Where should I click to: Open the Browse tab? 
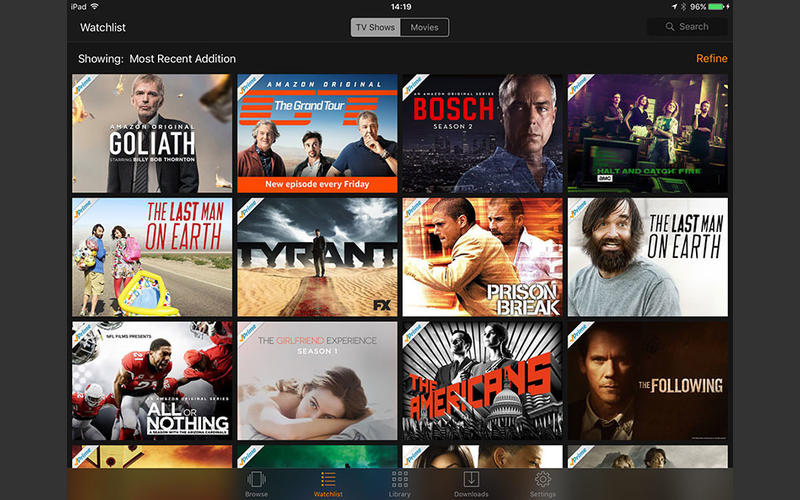point(256,483)
